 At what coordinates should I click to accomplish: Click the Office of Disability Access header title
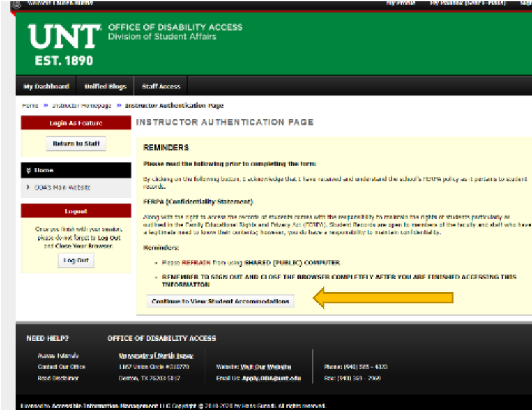[175, 27]
